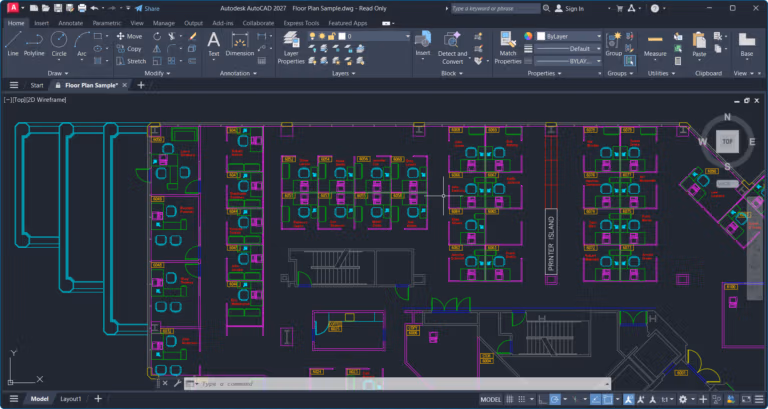Click the Mirror tool icon
Image resolution: width=768 pixels, height=409 pixels.
point(157,49)
